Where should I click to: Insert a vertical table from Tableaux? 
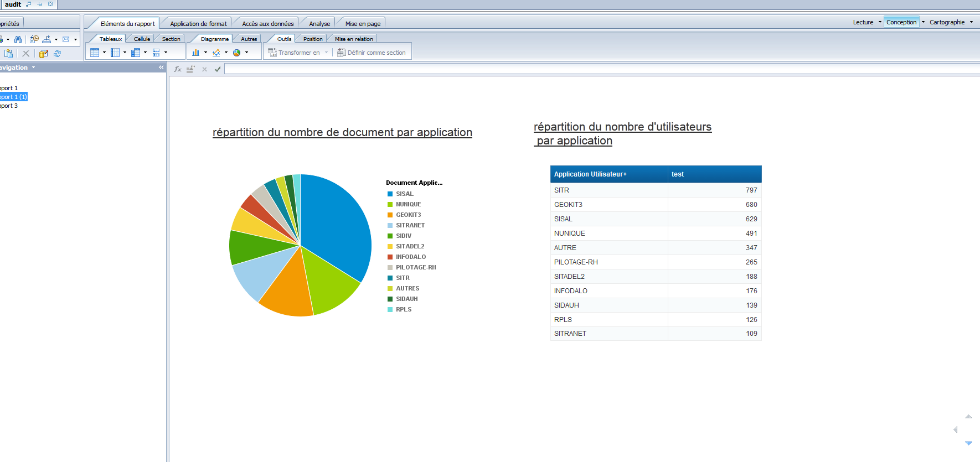(95, 53)
